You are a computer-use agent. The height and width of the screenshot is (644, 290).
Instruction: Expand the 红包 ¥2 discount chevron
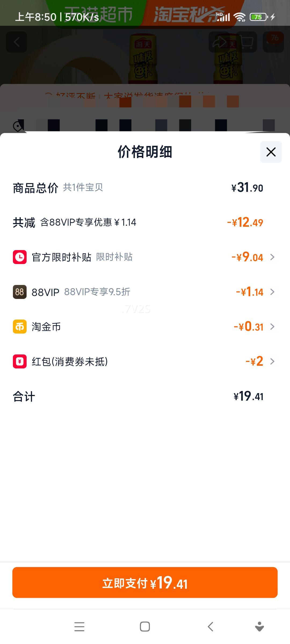tap(272, 361)
